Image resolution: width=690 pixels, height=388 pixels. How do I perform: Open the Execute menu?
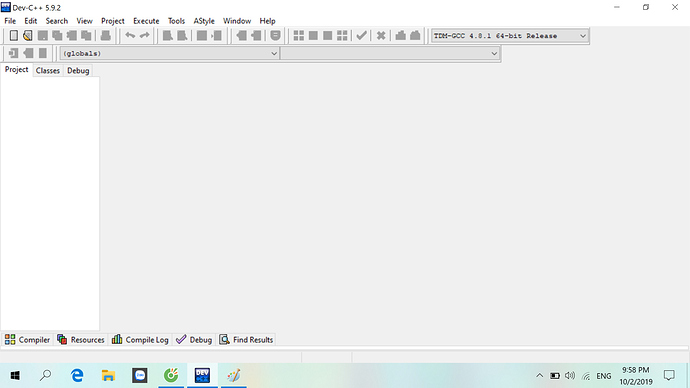147,21
